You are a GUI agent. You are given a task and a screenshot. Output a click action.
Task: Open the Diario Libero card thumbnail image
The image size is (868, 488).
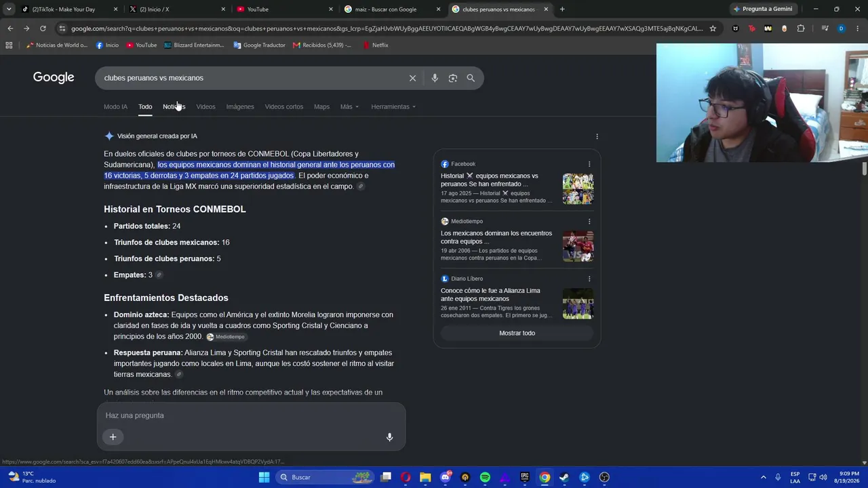click(x=578, y=304)
